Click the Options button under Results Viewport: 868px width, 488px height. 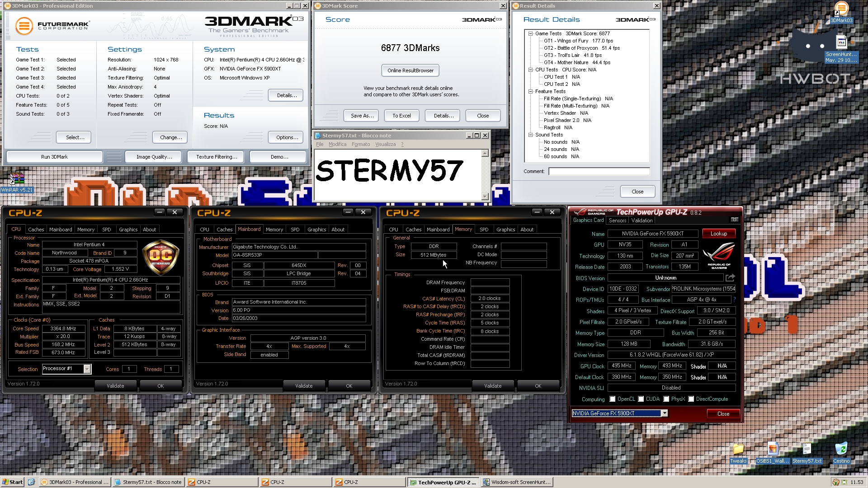point(287,137)
